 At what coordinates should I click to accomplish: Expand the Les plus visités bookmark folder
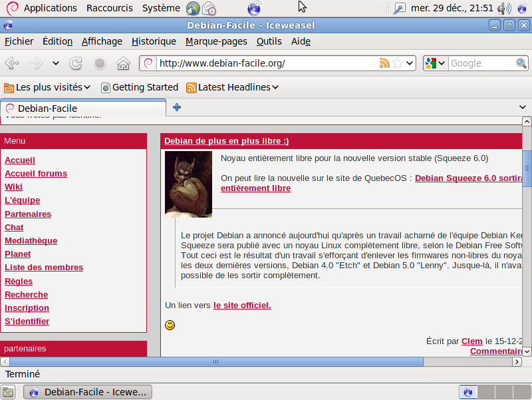click(x=47, y=87)
